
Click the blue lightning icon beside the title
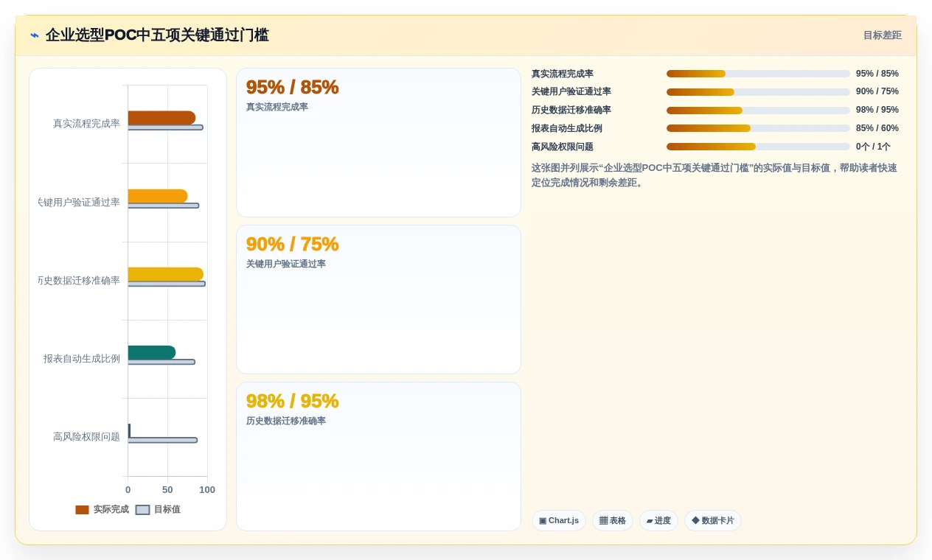pos(35,35)
